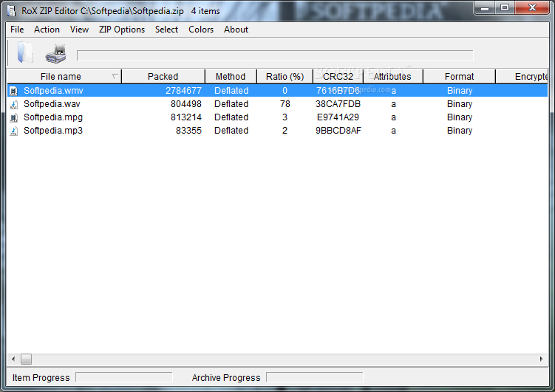The height and width of the screenshot is (392, 555).
Task: Open the Colors menu
Action: click(201, 30)
